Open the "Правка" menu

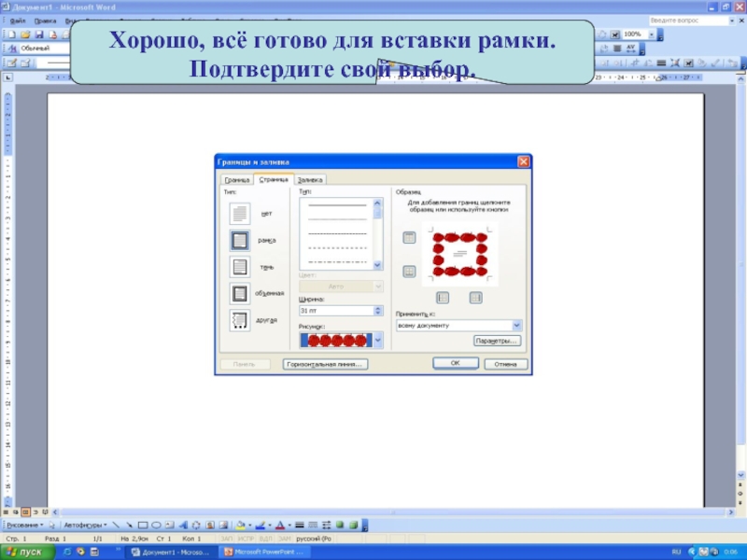[45, 21]
